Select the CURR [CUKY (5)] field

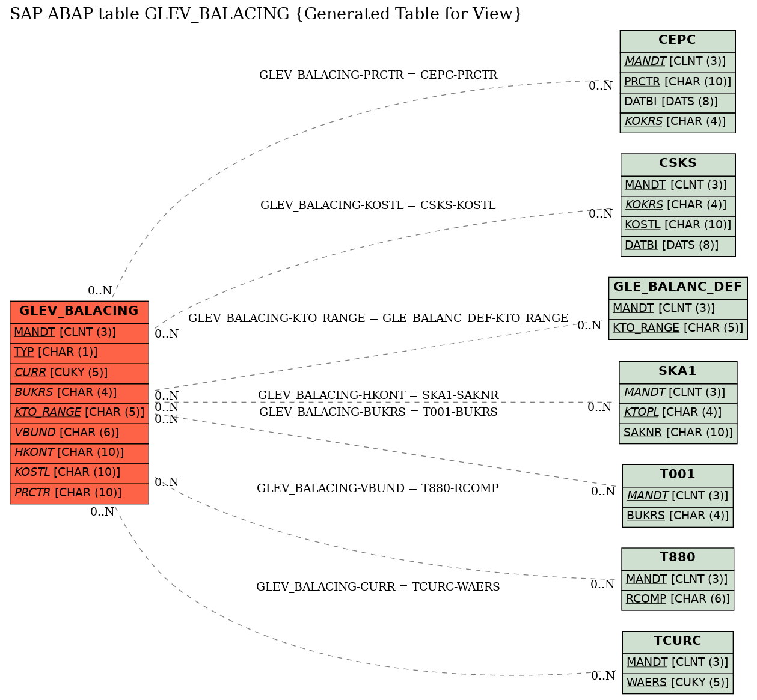(x=79, y=373)
